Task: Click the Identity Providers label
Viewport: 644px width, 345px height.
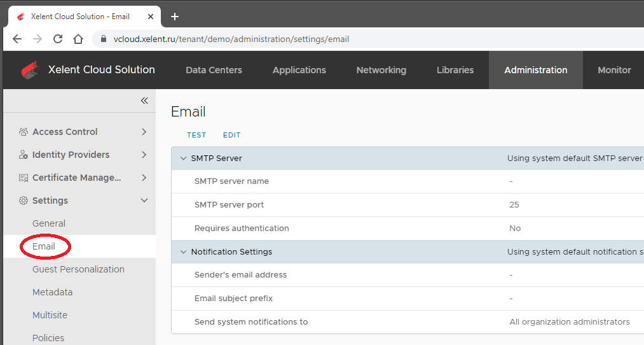Action: coord(71,155)
